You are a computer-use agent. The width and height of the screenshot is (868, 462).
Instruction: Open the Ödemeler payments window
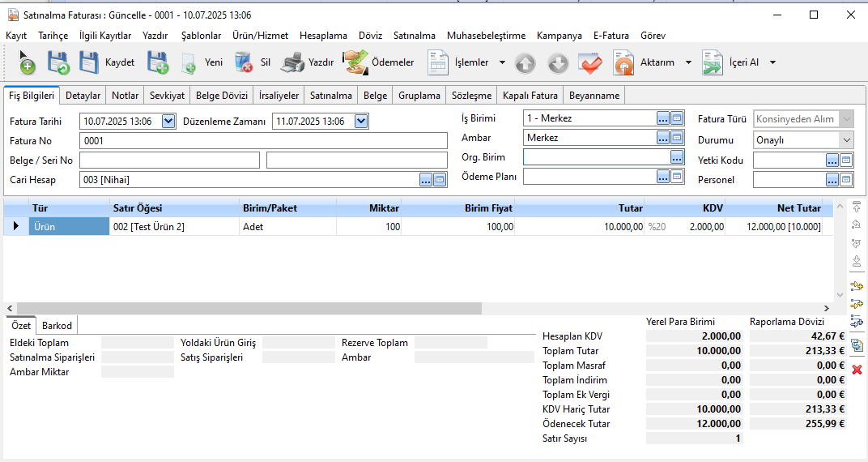pyautogui.click(x=378, y=62)
